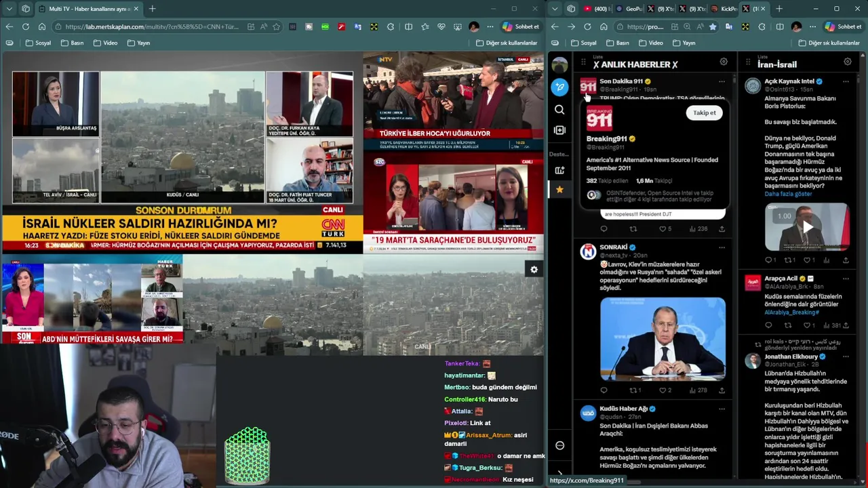
Task: Favorite the Multi TV page with star
Action: (276, 26)
